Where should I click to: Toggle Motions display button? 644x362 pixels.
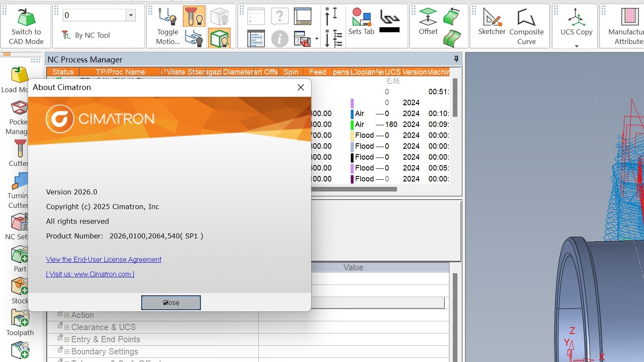tap(168, 26)
